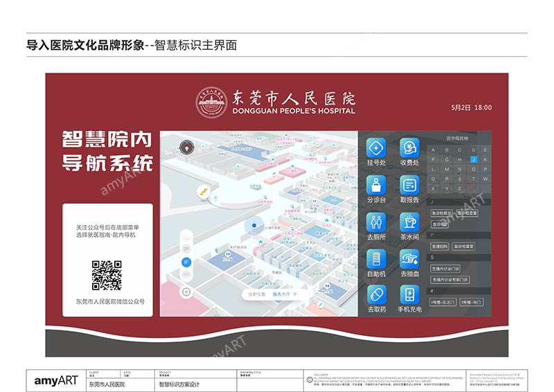
Task: Choose letter D in the alphabet grid
Action: (x=474, y=150)
